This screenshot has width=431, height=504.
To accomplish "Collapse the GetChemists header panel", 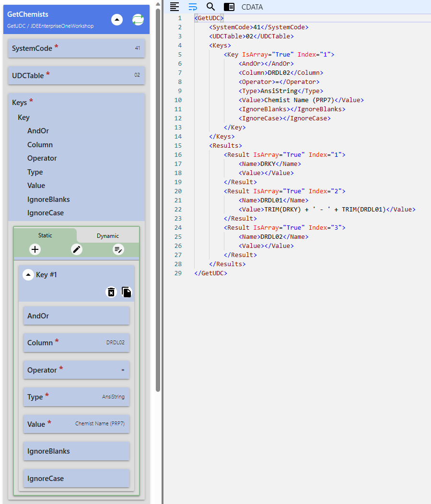I will 117,20.
